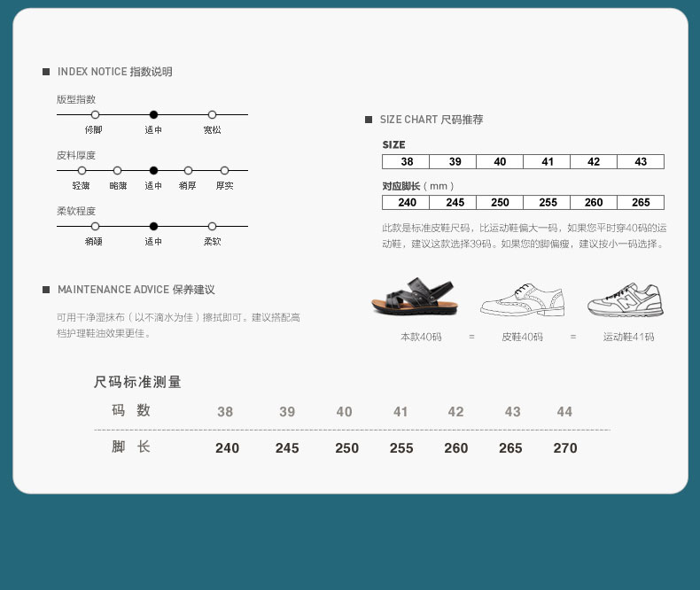Click the 版型指数 label
Viewport: 700px width, 590px height.
point(76,99)
